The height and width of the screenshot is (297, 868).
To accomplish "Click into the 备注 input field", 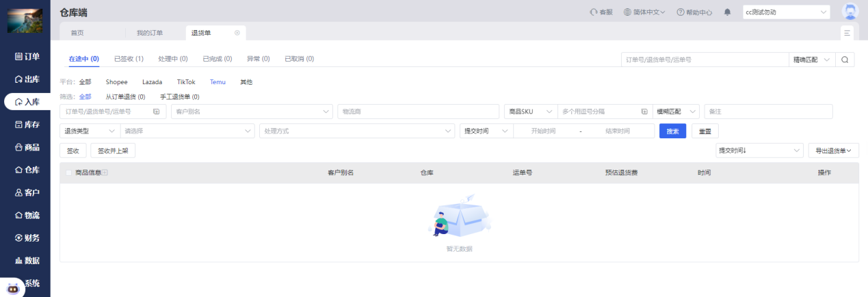I will pos(768,112).
